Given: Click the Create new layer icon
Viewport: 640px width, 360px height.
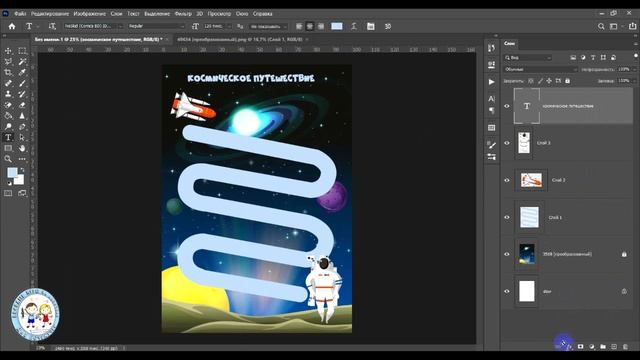Looking at the screenshot, I should pos(614,347).
